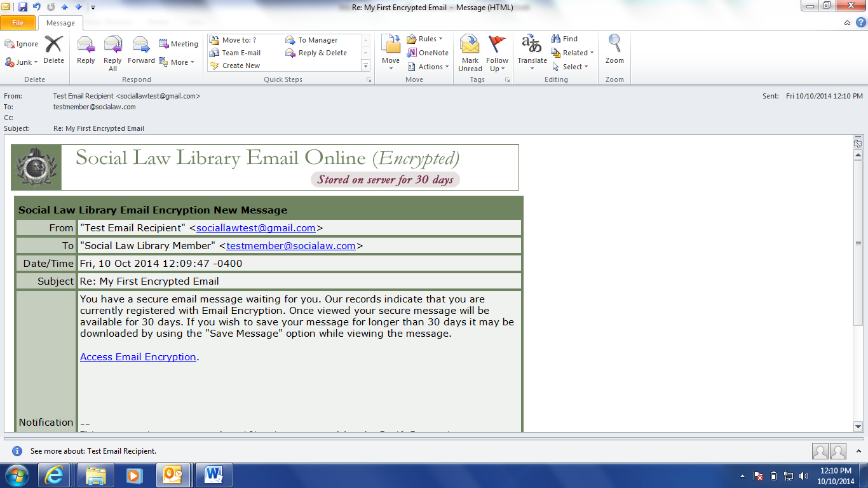The width and height of the screenshot is (868, 488).
Task: Click the vertical scrollbar thumb in message body
Action: (858, 243)
